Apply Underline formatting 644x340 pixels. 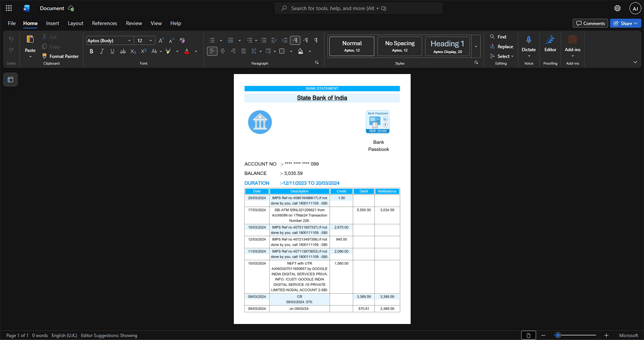[112, 51]
